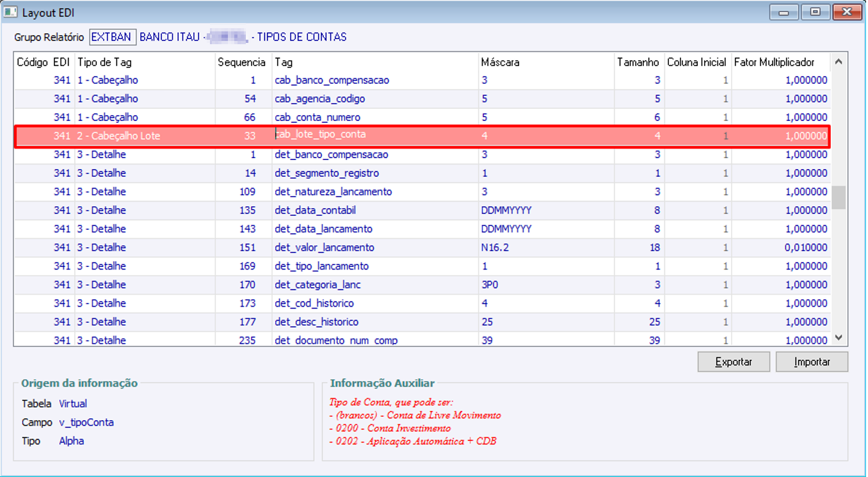
Task: Click the '(brancos) - Conta de Livre Movimento' line
Action: tap(415, 416)
